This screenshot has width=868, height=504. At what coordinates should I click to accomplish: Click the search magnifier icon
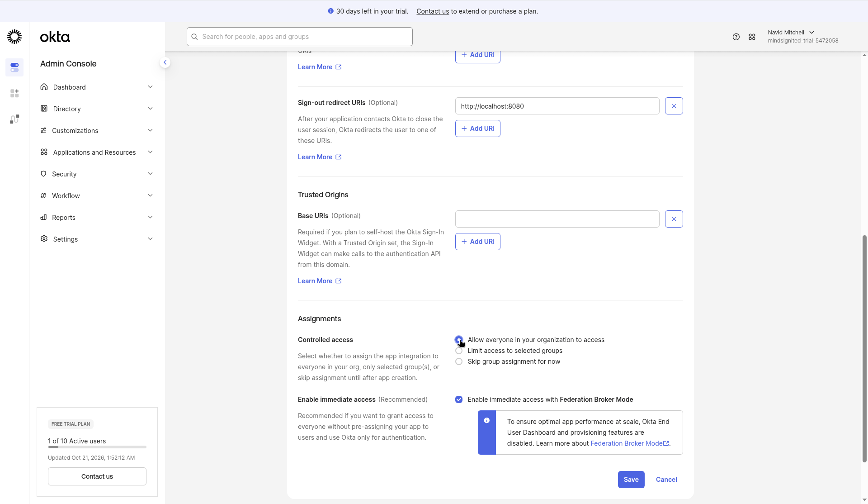(x=194, y=37)
